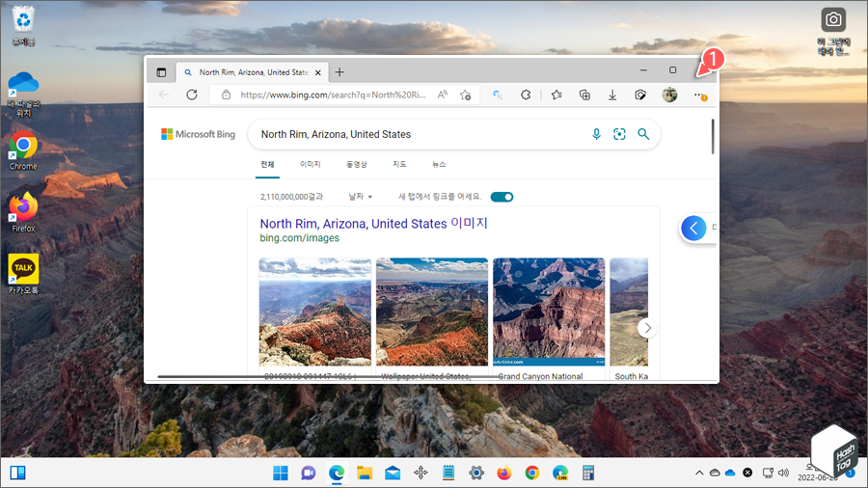Open the Favorites list icon
The height and width of the screenshot is (488, 868).
coord(556,95)
